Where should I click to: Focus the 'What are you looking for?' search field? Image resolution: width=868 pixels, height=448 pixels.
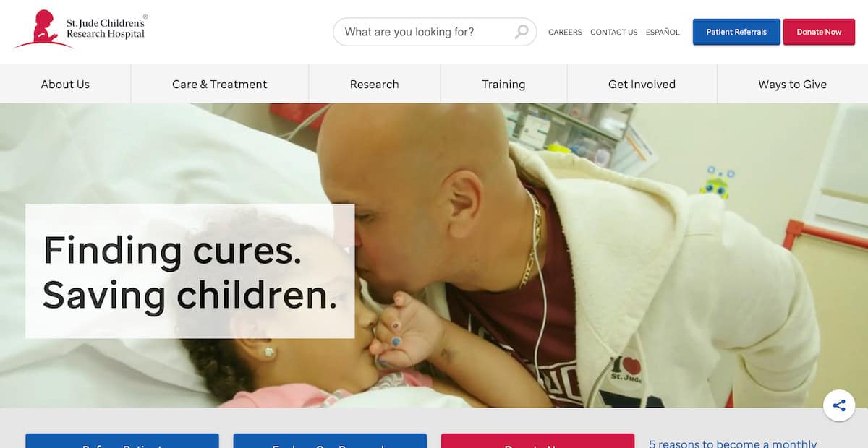click(434, 32)
